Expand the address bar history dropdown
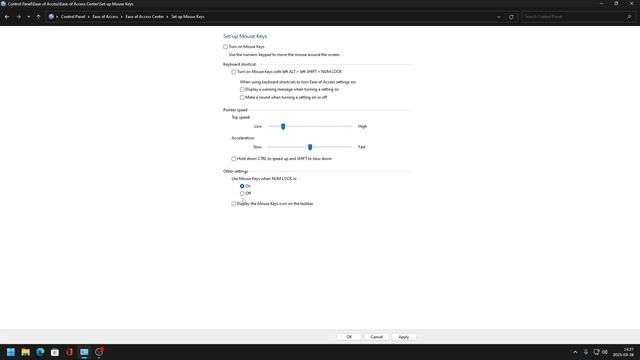640x360 pixels. (x=499, y=17)
